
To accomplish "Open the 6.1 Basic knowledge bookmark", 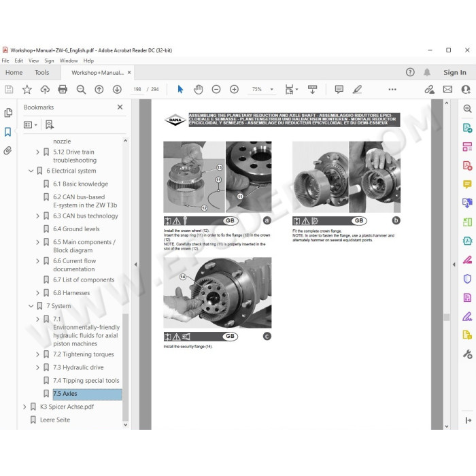I will pos(80,184).
